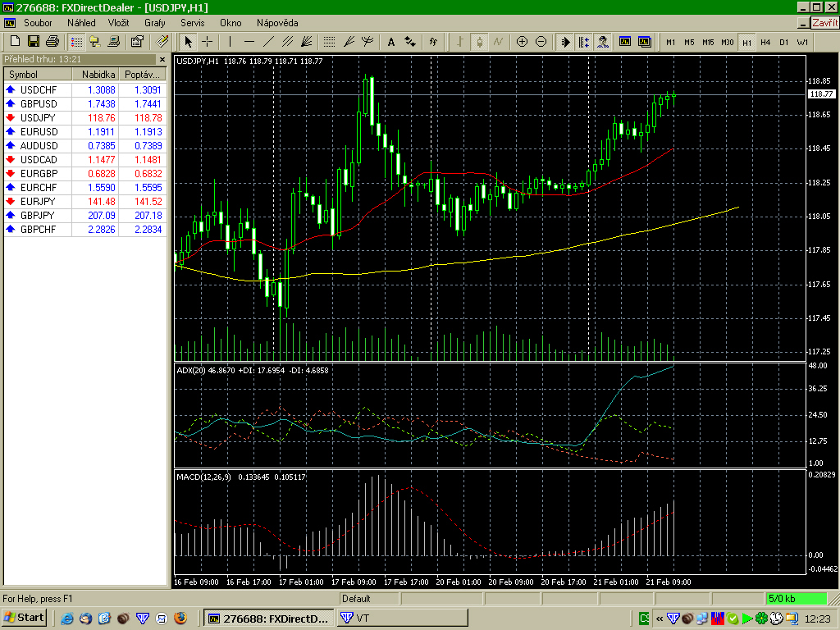Open the Navigator folders icon

[95, 41]
